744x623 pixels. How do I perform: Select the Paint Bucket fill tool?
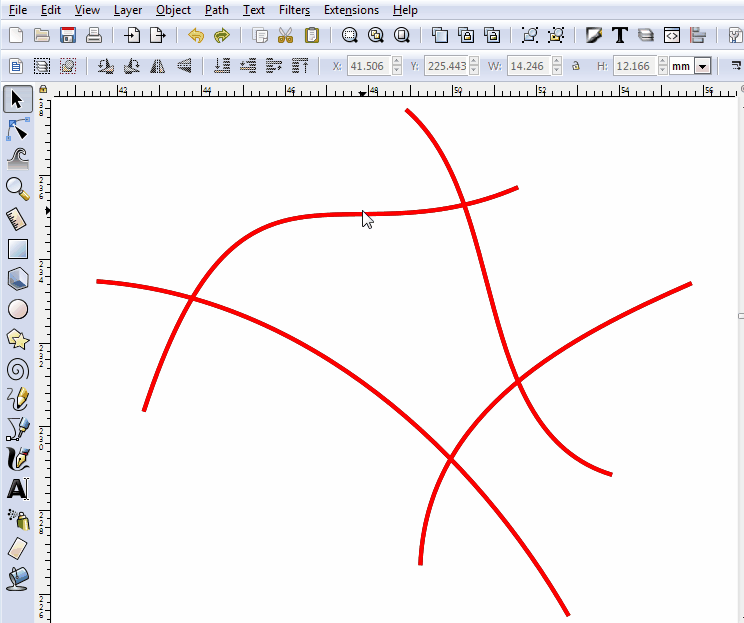(x=18, y=579)
